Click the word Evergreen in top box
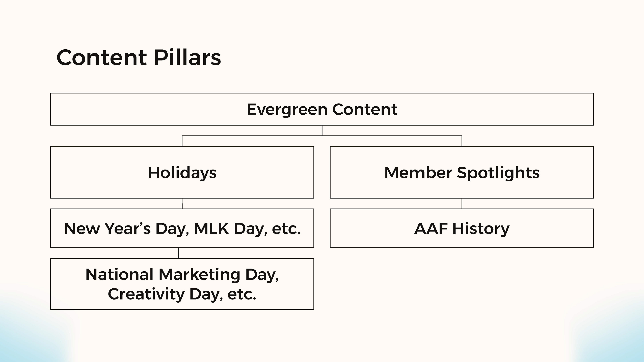The width and height of the screenshot is (644, 362). point(287,110)
